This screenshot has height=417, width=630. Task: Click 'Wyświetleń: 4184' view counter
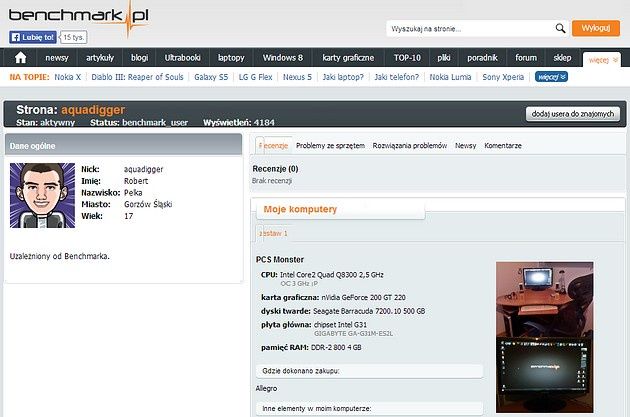pos(239,122)
